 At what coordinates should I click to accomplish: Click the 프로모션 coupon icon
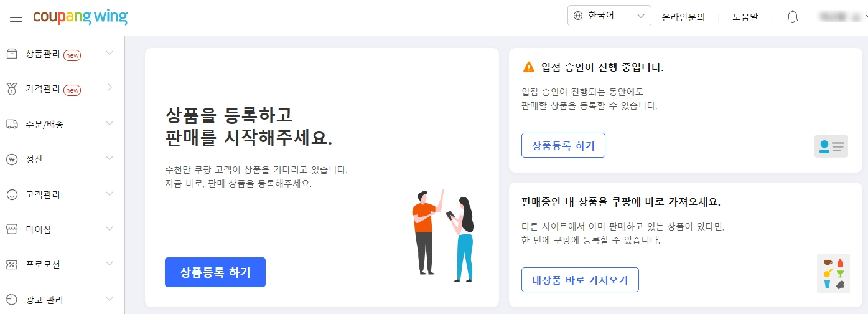[11, 264]
